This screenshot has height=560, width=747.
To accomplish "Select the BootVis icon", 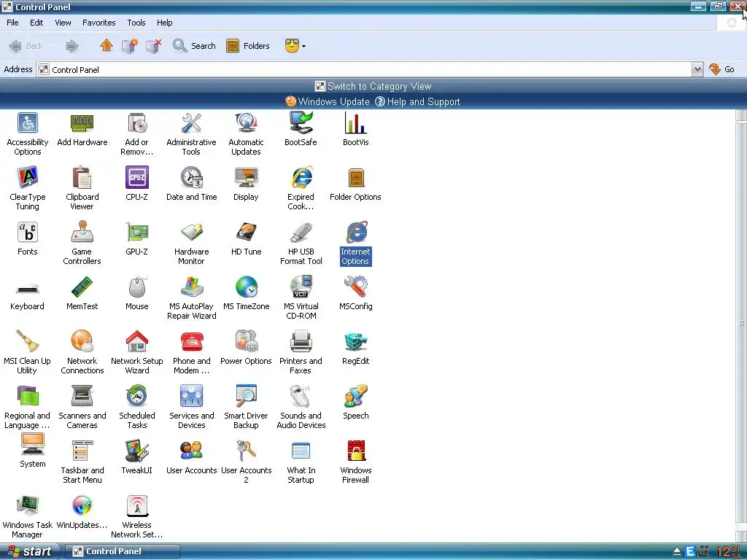I will [355, 123].
